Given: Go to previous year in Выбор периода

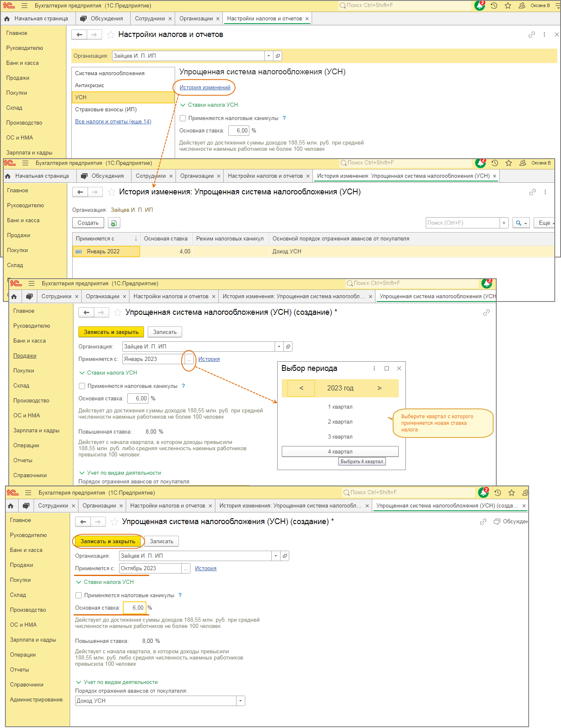Looking at the screenshot, I should tap(301, 388).
